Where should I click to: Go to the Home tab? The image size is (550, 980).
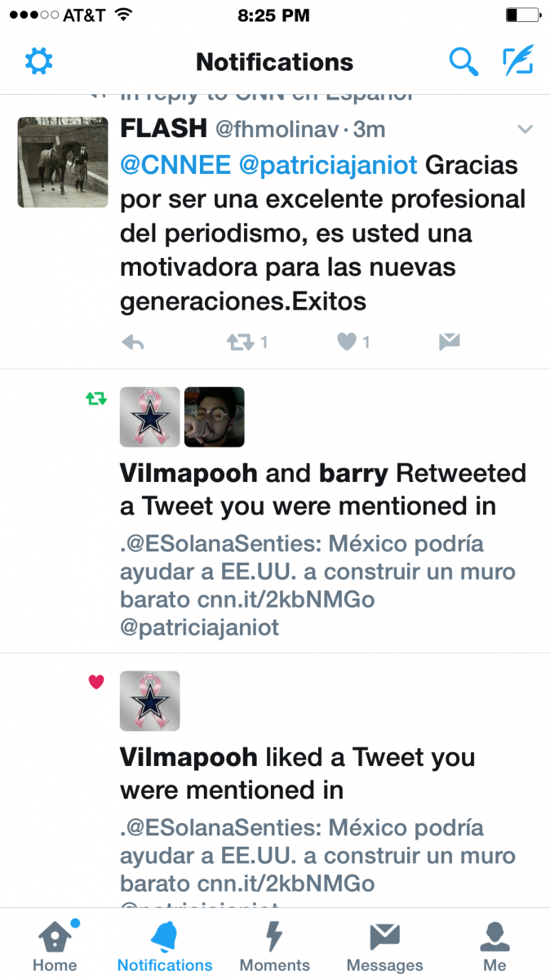point(55,945)
